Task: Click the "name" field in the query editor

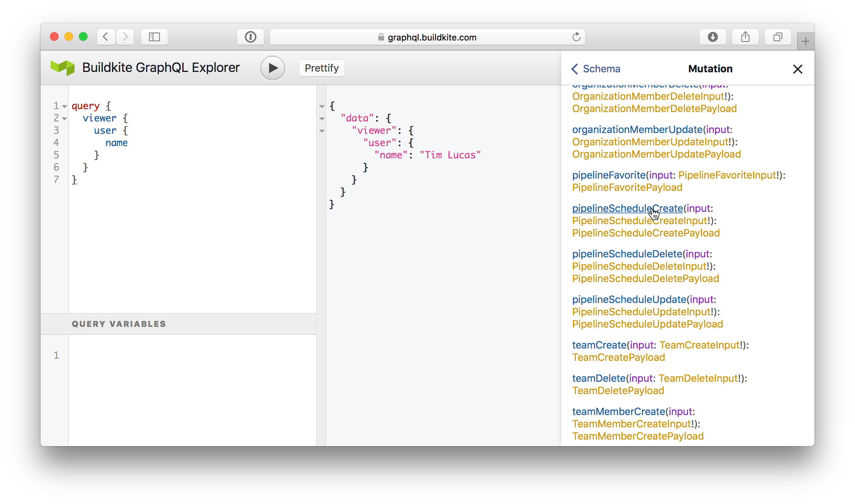Action: point(116,143)
